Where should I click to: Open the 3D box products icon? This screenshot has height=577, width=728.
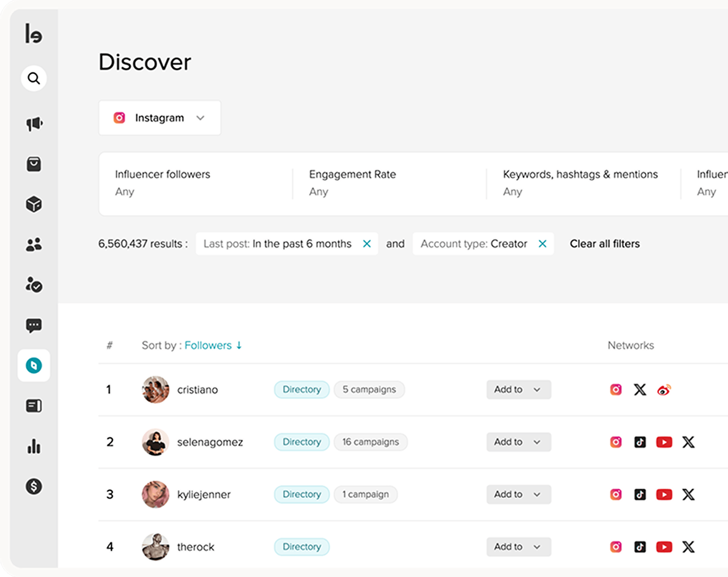tap(34, 204)
